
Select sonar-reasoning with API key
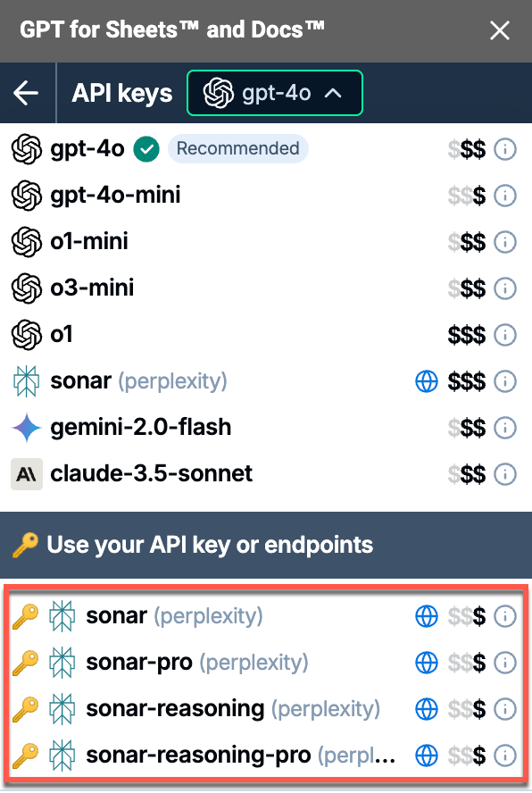coord(266,709)
